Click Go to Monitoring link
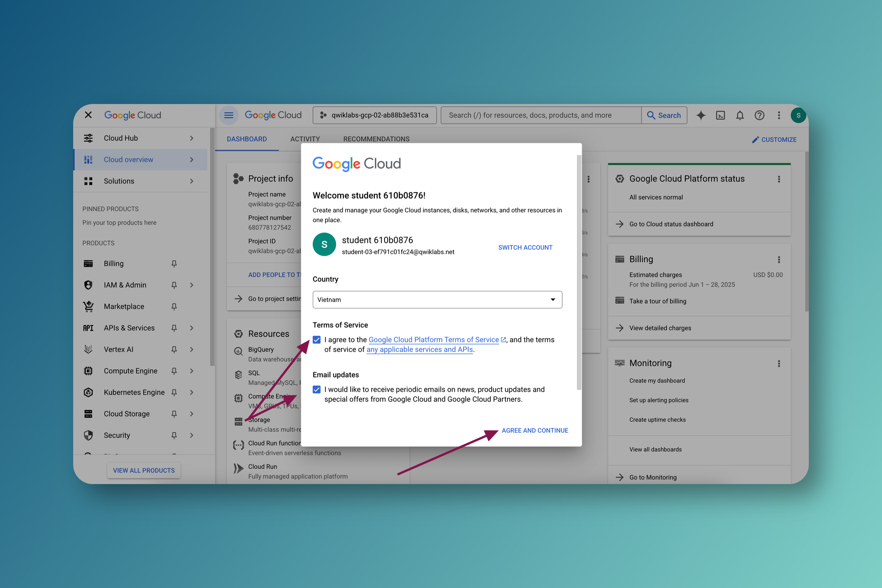The width and height of the screenshot is (882, 588). [x=653, y=477]
